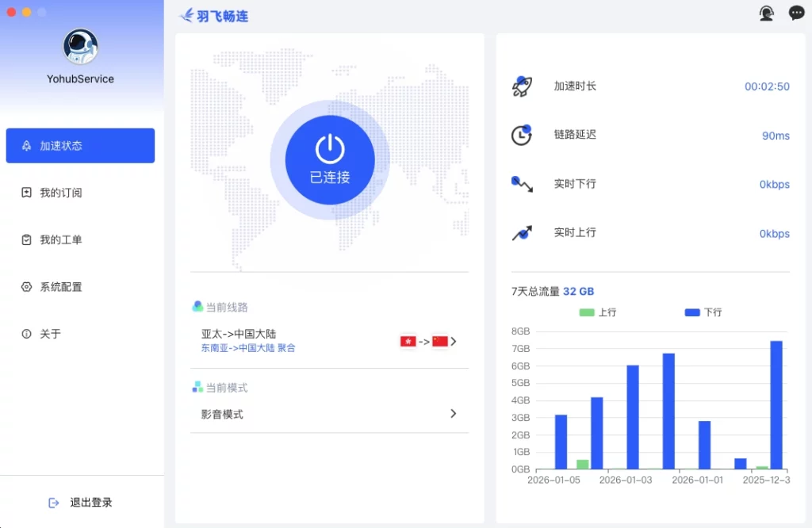Screen dimensions: 812x528
Task: Open customer support via the headset icon
Action: [765, 13]
